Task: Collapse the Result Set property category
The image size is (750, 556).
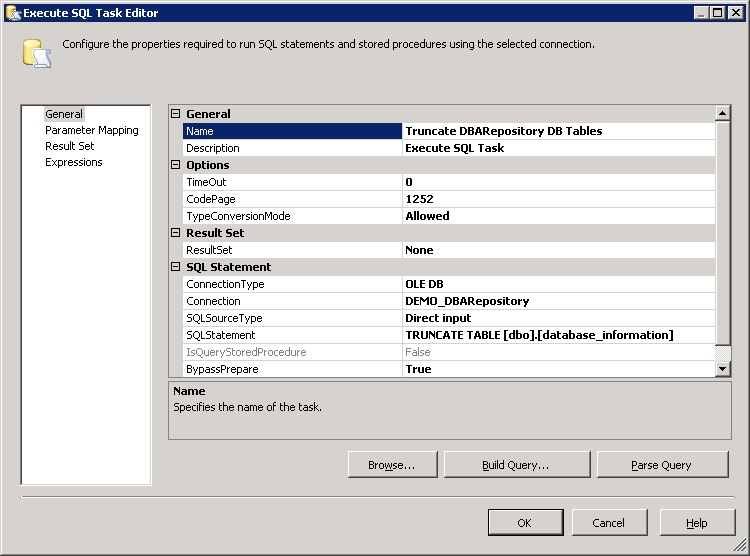Action: 176,233
